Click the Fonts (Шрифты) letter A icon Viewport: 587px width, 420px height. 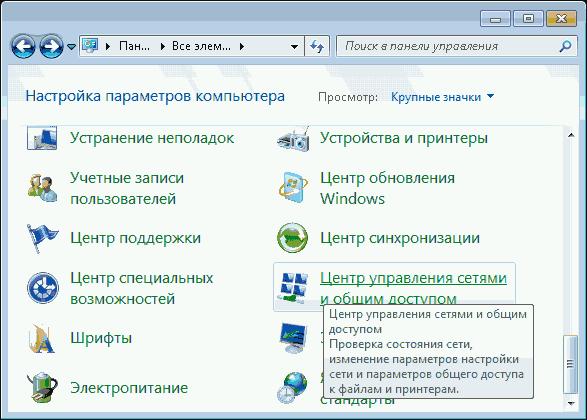click(42, 338)
